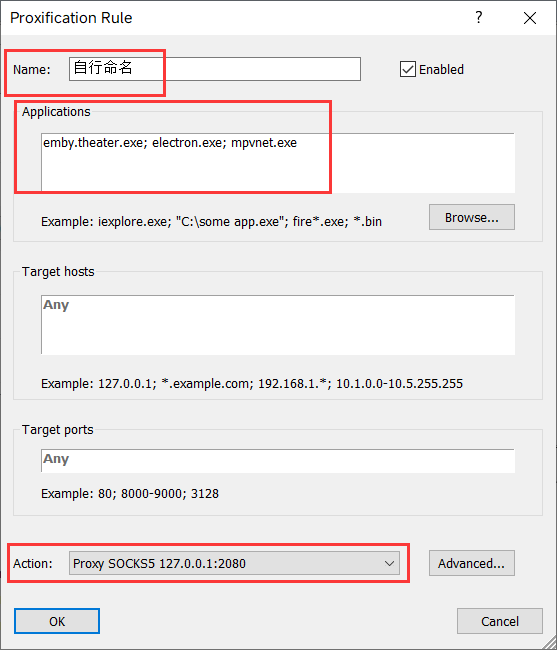Click the Name: label
This screenshot has height=650, width=557.
point(31,70)
